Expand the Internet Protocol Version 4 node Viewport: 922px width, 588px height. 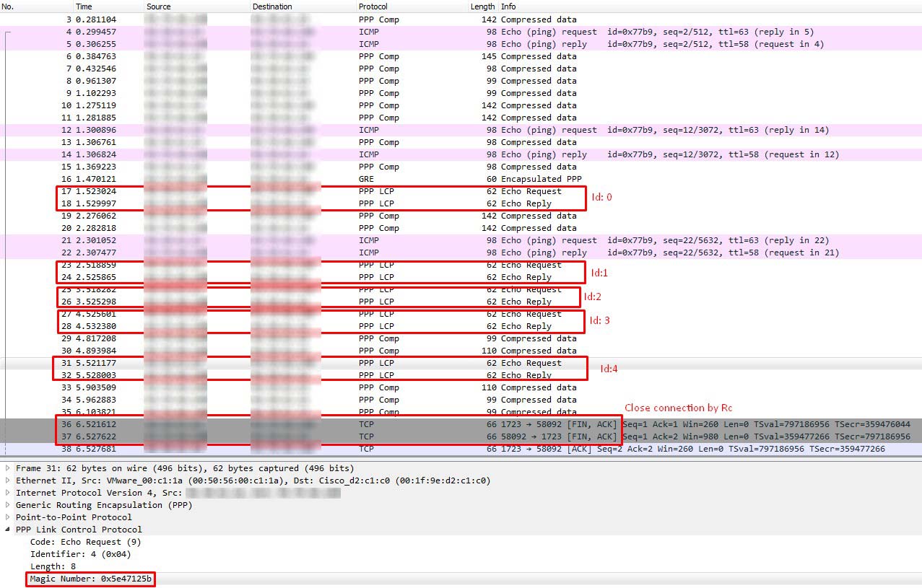(x=8, y=493)
